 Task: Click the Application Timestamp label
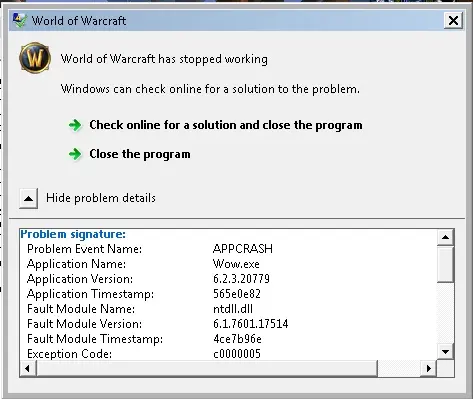(x=90, y=294)
